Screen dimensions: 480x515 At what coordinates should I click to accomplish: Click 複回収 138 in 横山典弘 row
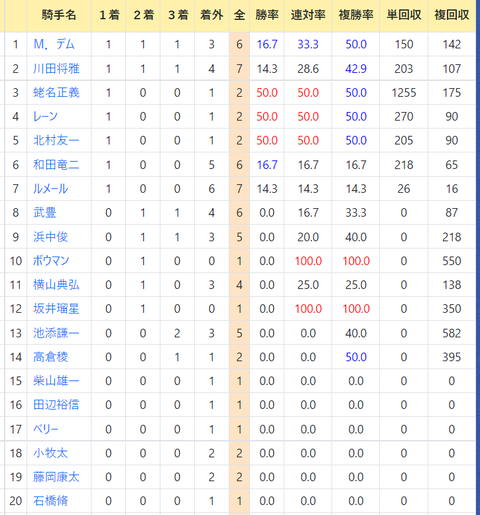[x=452, y=285]
